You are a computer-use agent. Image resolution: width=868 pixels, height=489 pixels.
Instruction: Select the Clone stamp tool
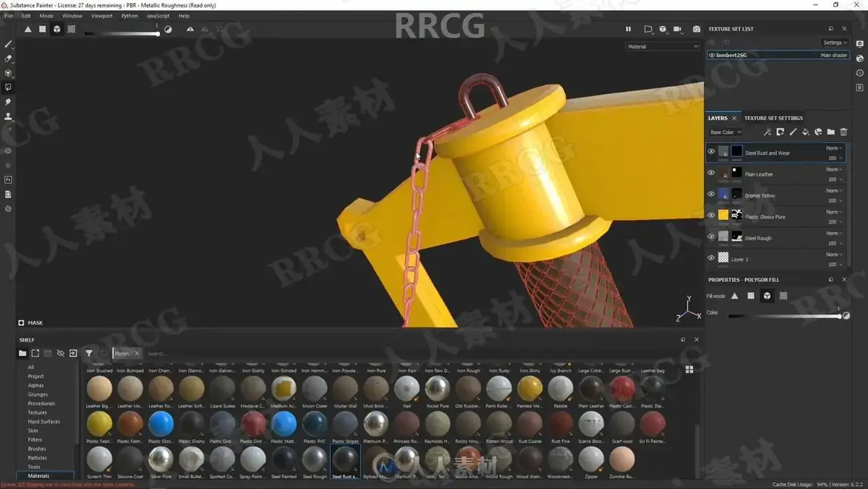(x=9, y=116)
